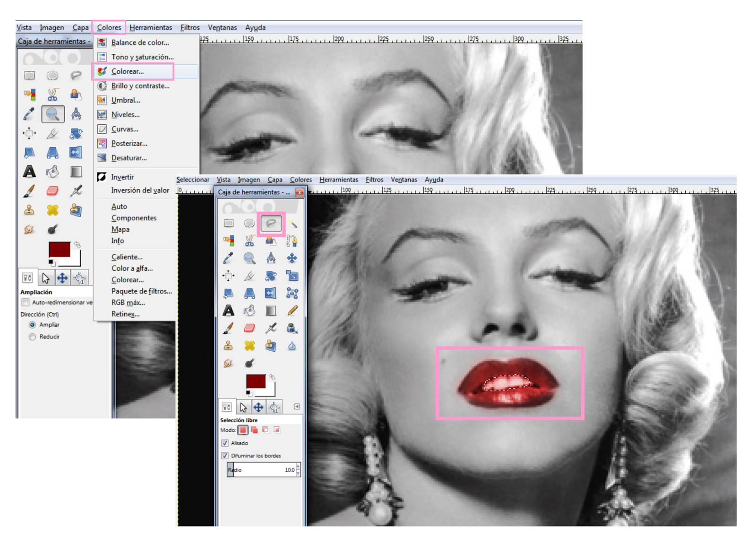Select Eraser tool in front toolbox
Screen dimensions: 756x535
coord(249,328)
